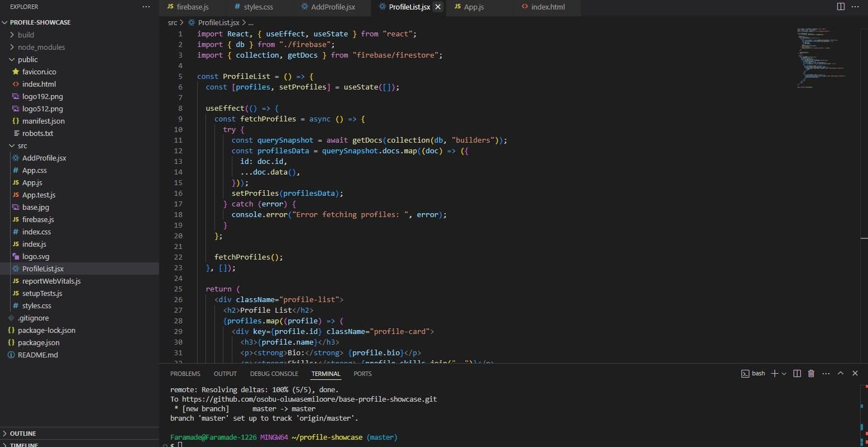Kill terminal using the trash icon

click(x=811, y=373)
